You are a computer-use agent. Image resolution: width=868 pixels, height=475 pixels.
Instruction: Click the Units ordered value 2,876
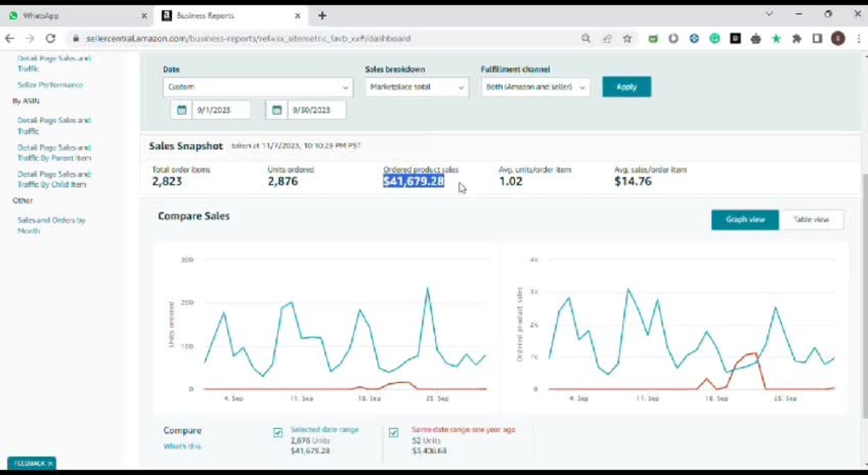click(283, 181)
